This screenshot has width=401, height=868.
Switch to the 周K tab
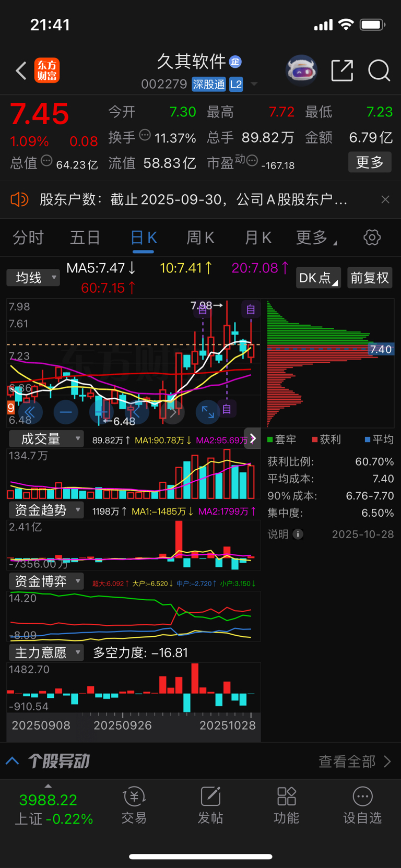click(200, 237)
